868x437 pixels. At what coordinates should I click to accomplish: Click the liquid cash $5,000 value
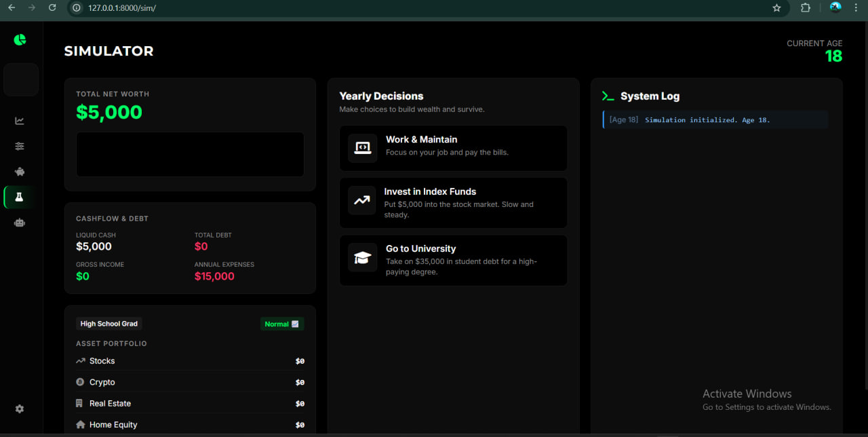click(x=94, y=246)
